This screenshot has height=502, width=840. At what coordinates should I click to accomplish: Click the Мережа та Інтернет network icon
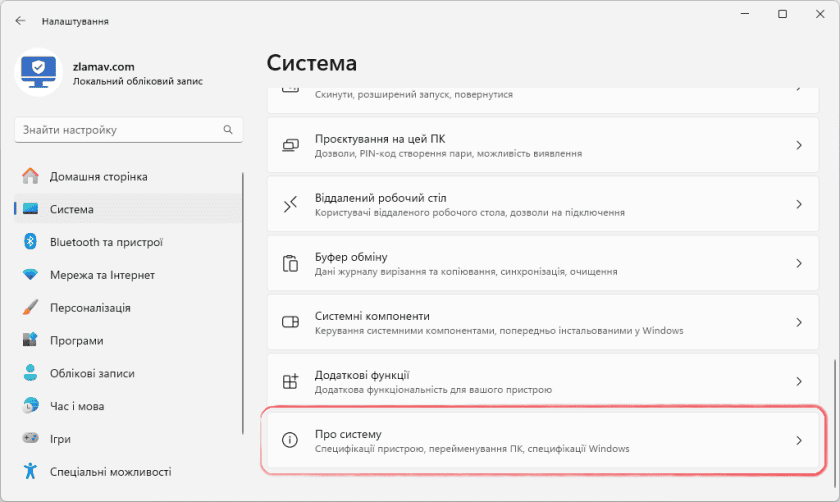[x=31, y=274]
